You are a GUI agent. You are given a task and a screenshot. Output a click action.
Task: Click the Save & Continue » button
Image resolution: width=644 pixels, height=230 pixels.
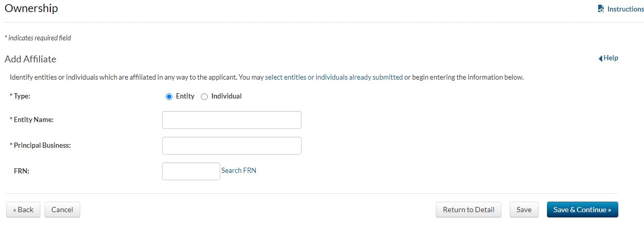tap(582, 210)
